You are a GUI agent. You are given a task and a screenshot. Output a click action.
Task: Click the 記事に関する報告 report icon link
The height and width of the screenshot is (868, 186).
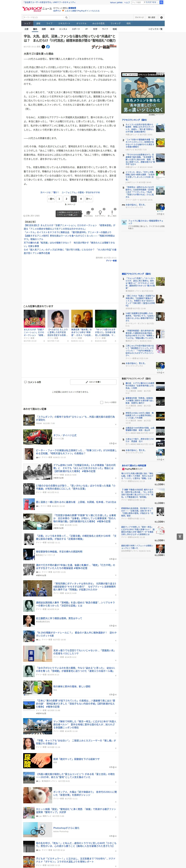[x=31, y=216]
